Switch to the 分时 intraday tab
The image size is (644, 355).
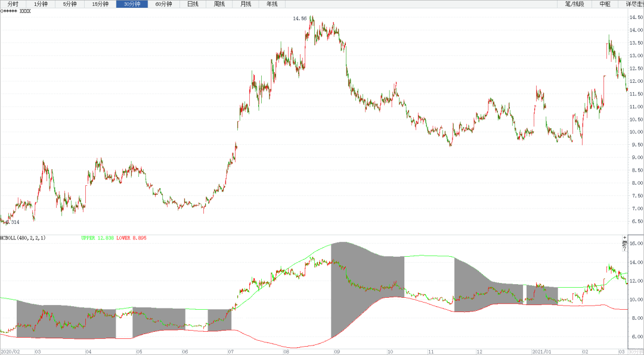pos(13,4)
